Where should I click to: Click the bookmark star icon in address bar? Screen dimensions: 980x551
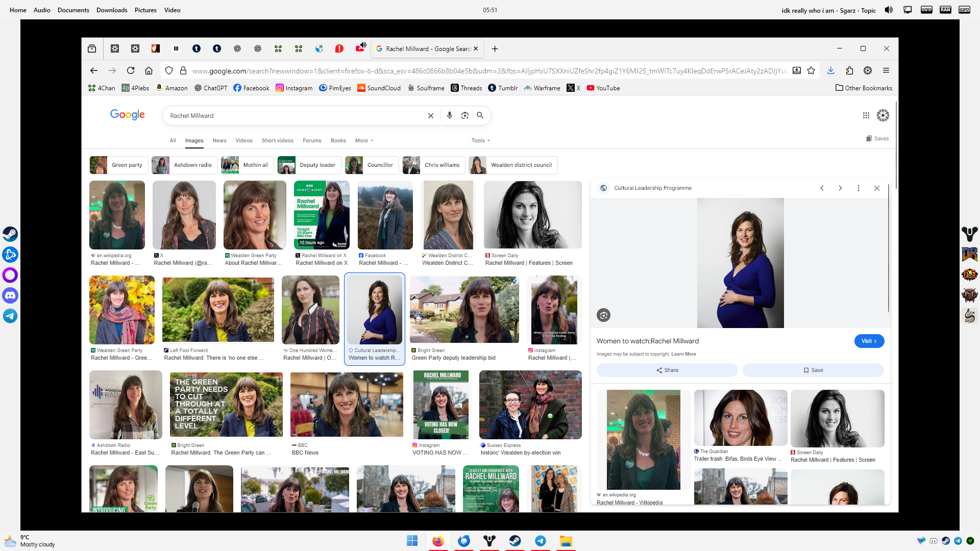(x=811, y=70)
